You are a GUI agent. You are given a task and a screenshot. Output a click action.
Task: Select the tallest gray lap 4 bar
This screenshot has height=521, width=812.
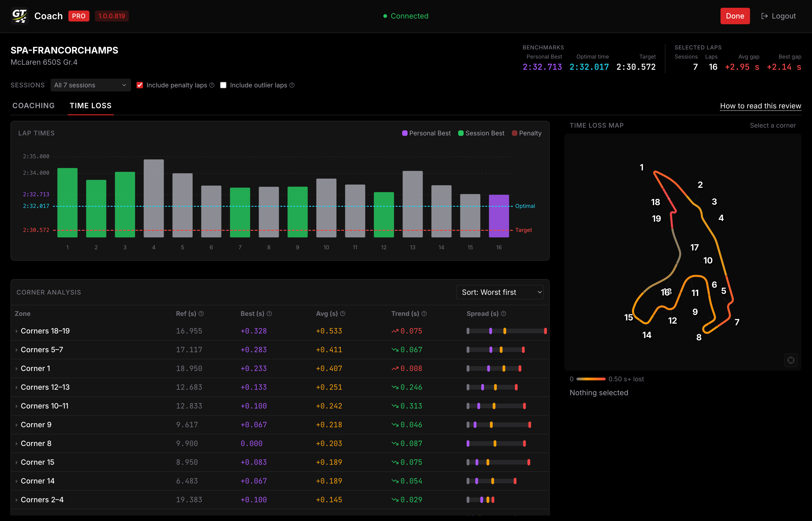click(x=154, y=198)
